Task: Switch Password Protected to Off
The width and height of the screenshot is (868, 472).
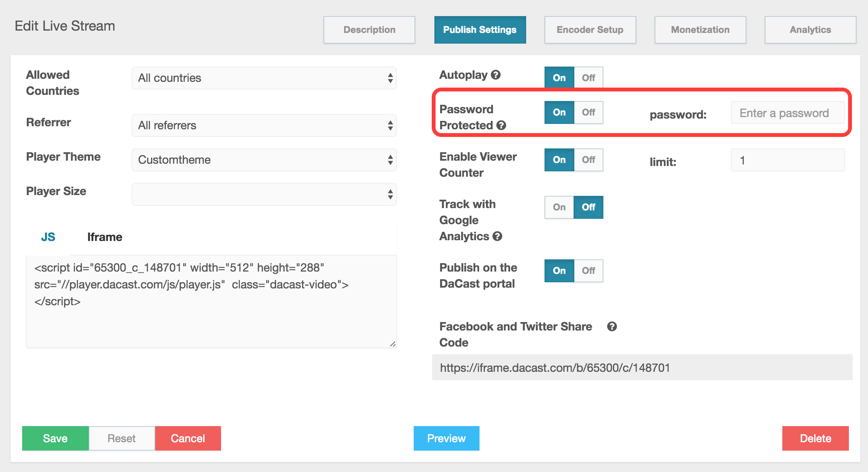Action: click(x=588, y=112)
